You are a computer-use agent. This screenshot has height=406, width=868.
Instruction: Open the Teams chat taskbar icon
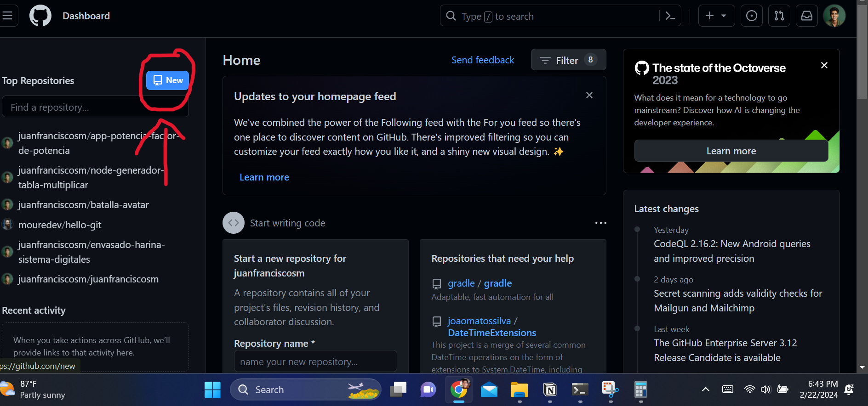click(x=428, y=390)
